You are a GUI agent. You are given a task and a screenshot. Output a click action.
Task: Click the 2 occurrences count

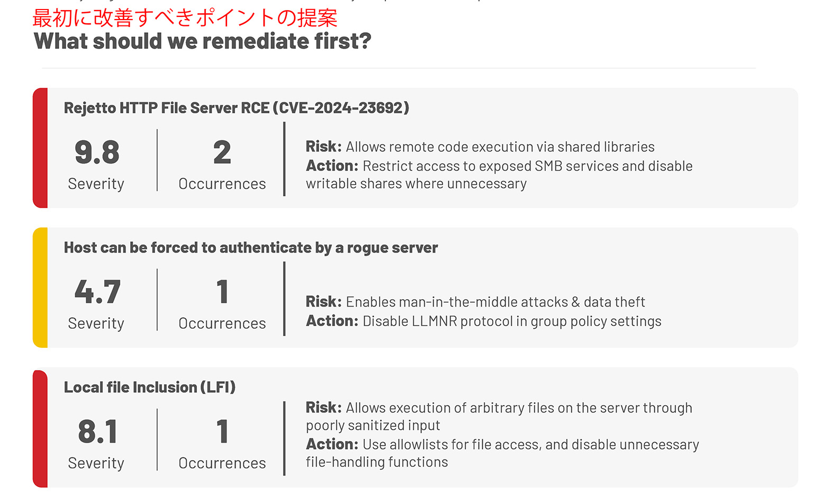pos(222,152)
